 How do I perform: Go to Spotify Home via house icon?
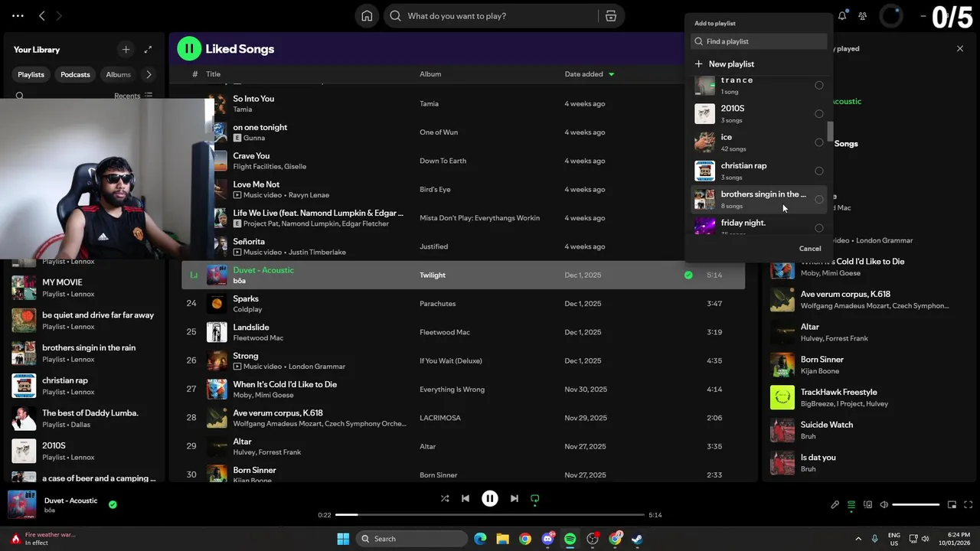tap(367, 16)
